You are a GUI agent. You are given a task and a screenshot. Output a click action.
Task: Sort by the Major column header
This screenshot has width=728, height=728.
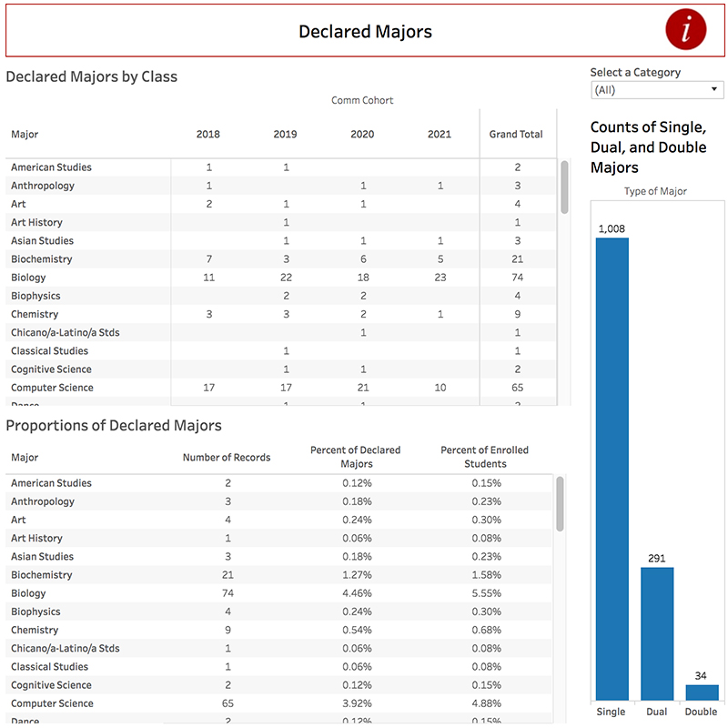point(25,134)
